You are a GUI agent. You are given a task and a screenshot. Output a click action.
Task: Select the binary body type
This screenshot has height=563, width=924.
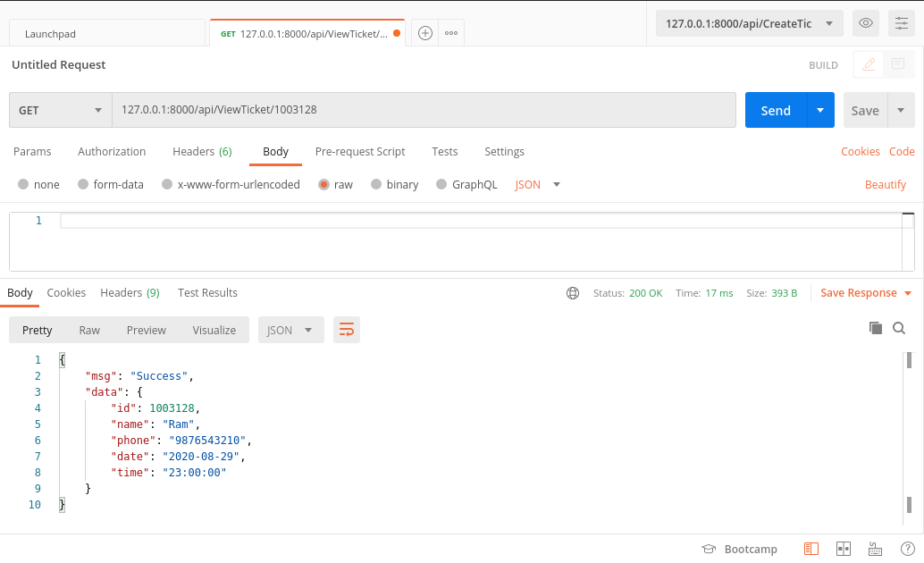point(376,184)
